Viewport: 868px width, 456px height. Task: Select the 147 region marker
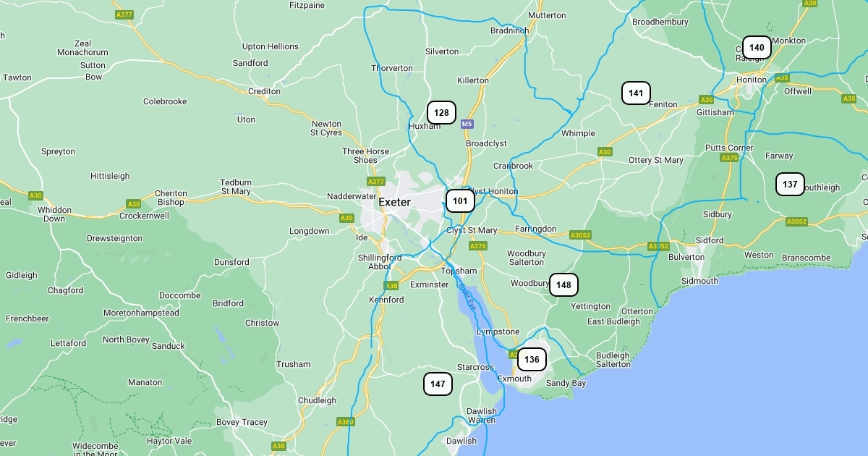438,384
